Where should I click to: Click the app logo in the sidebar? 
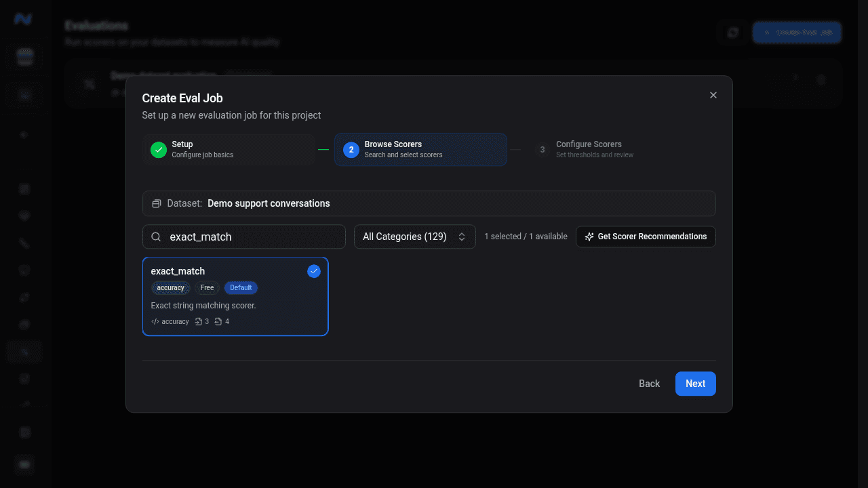coord(24,20)
